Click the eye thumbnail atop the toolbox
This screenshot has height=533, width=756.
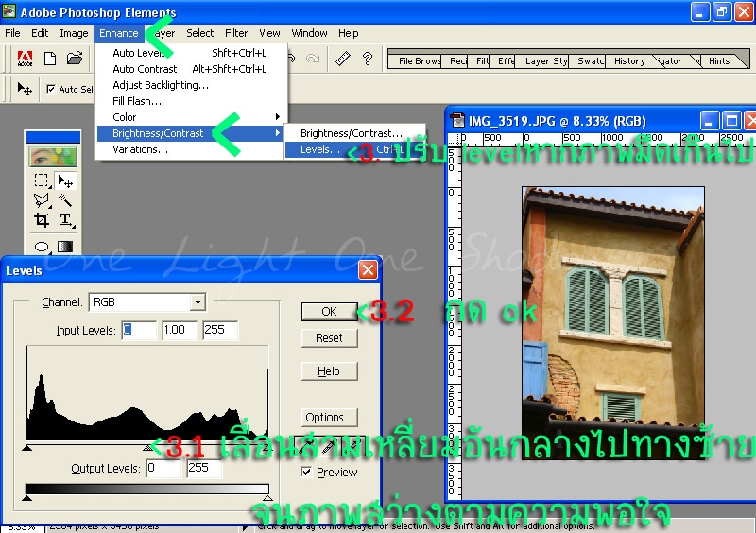(x=53, y=156)
